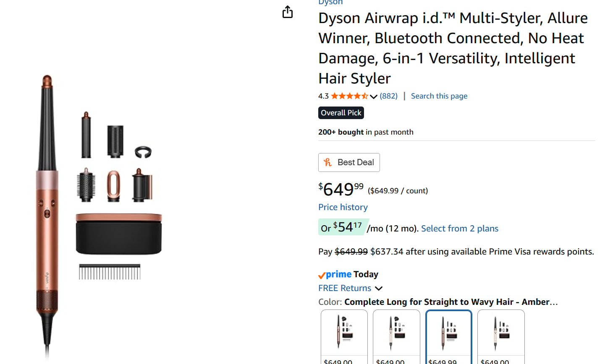Click the FREE Returns link text
605x364 pixels.
[345, 288]
